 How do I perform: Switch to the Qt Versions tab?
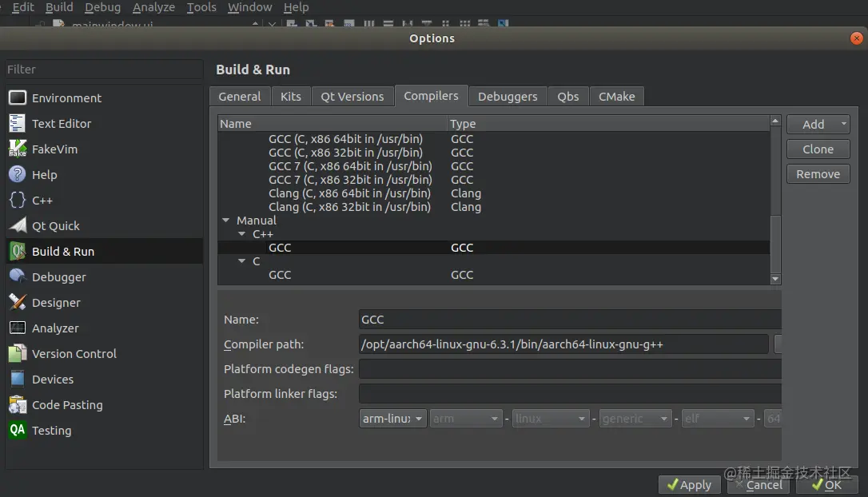[x=352, y=97]
